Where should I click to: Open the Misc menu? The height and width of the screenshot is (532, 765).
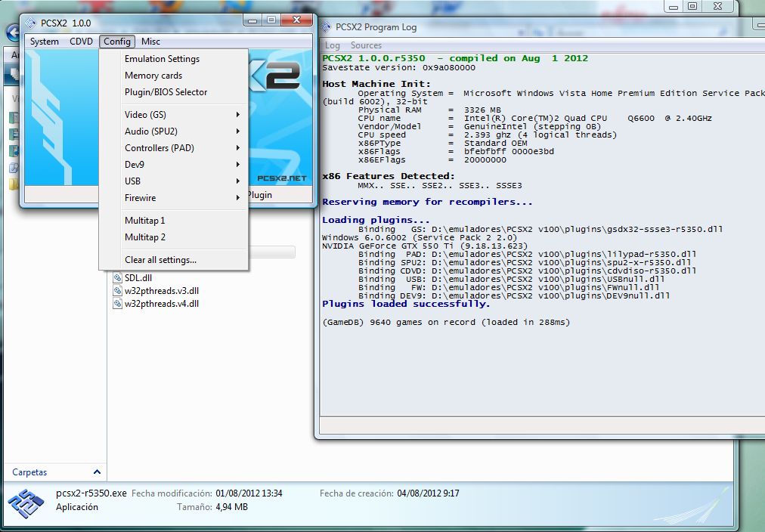tap(150, 42)
